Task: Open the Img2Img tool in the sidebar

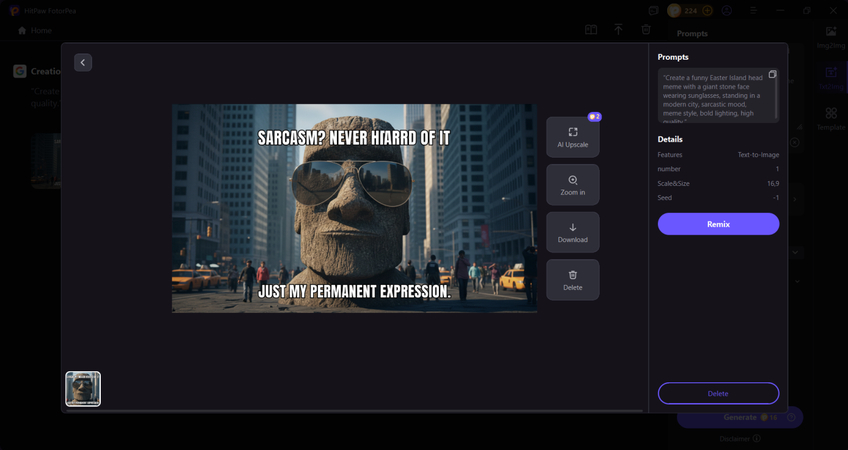Action: coord(831,37)
